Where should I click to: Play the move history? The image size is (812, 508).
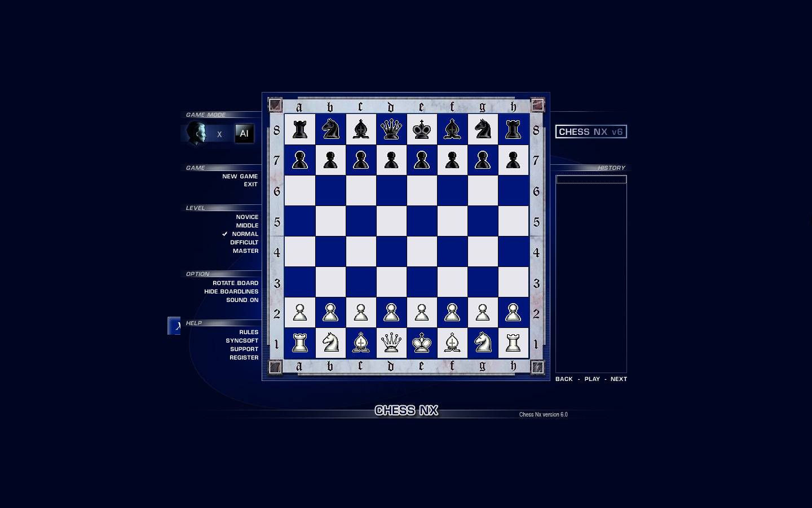592,379
